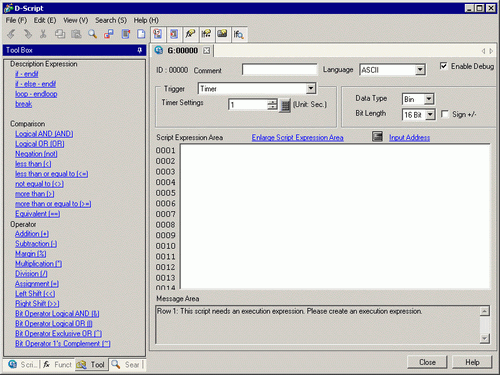Expand the Trigger dropdown showing Timer
The width and height of the screenshot is (500, 375).
pos(310,89)
